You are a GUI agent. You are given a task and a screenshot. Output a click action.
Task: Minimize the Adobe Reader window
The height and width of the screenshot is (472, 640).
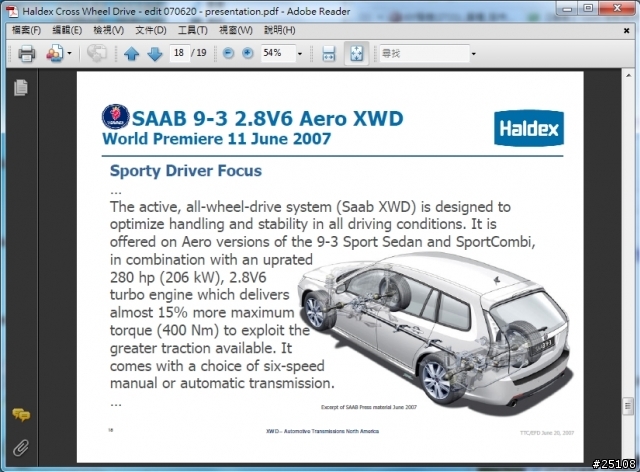click(567, 9)
